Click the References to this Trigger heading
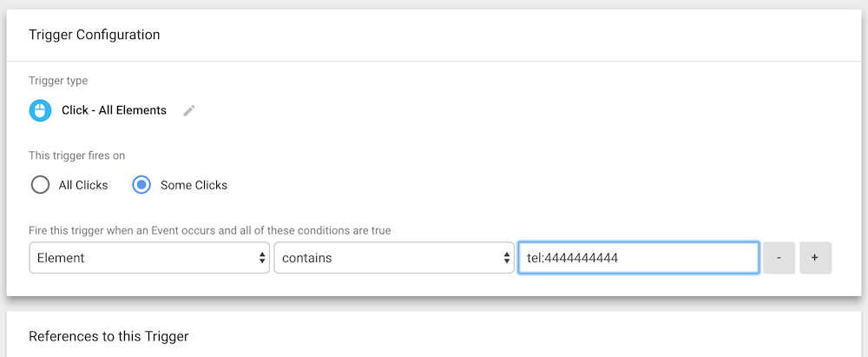 pos(108,336)
